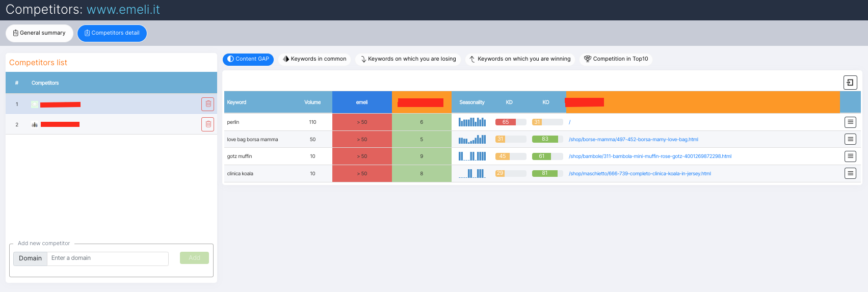Click into the Enter a domain field
Image resolution: width=868 pixels, height=292 pixels.
coord(108,258)
